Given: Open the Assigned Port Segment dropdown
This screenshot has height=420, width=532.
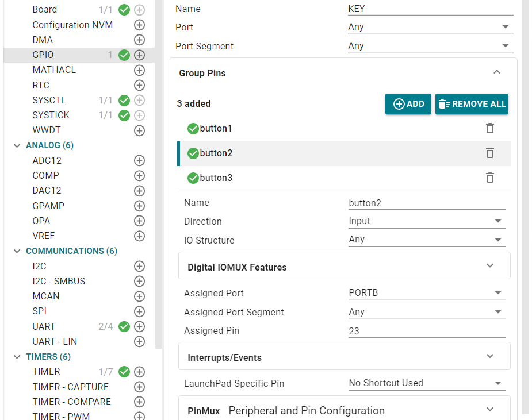Looking at the screenshot, I should click(427, 312).
